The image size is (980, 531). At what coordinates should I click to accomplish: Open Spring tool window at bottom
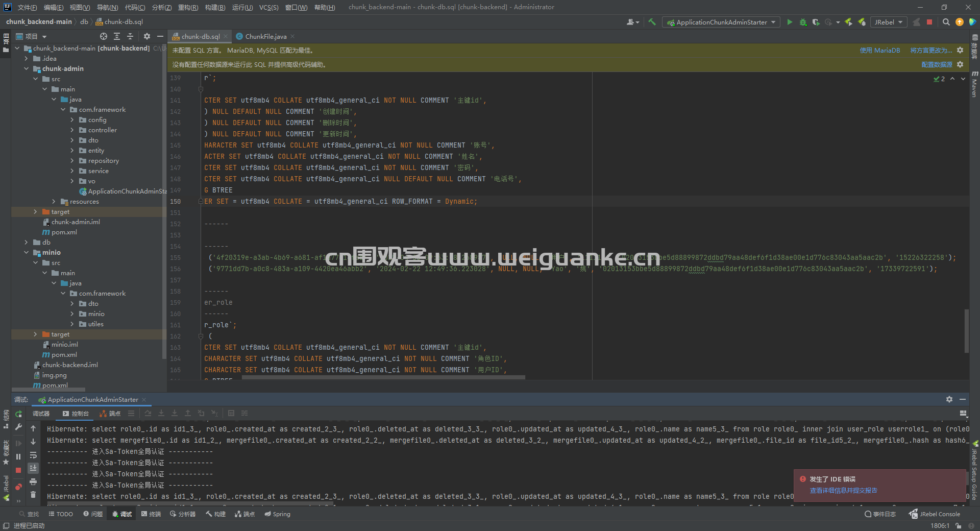coord(277,514)
